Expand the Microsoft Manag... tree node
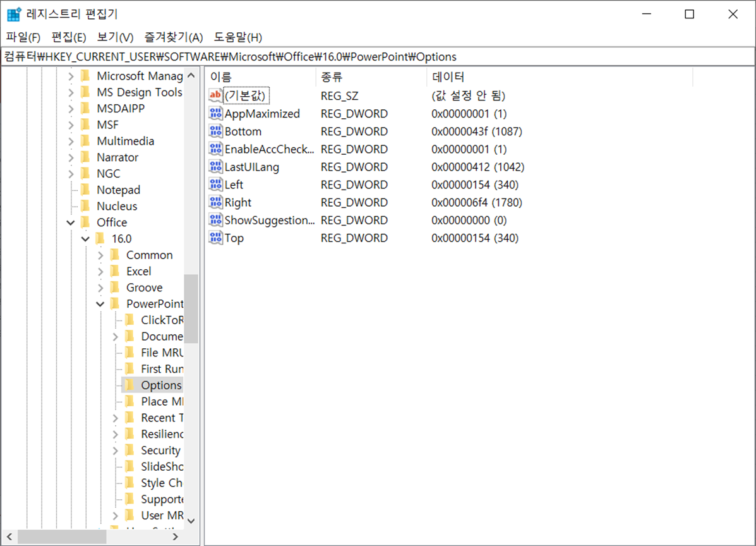 pos(71,76)
